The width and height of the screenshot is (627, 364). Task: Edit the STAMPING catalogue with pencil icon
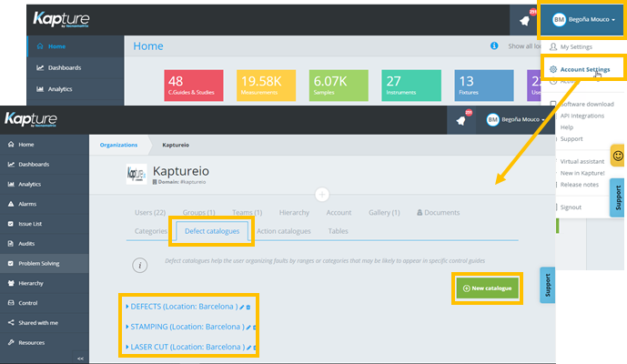[x=248, y=328]
